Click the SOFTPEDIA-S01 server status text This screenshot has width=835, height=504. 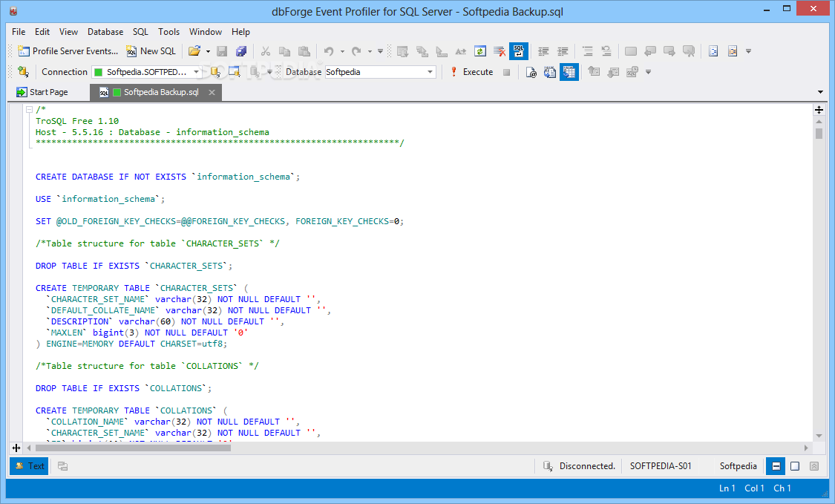pyautogui.click(x=661, y=466)
